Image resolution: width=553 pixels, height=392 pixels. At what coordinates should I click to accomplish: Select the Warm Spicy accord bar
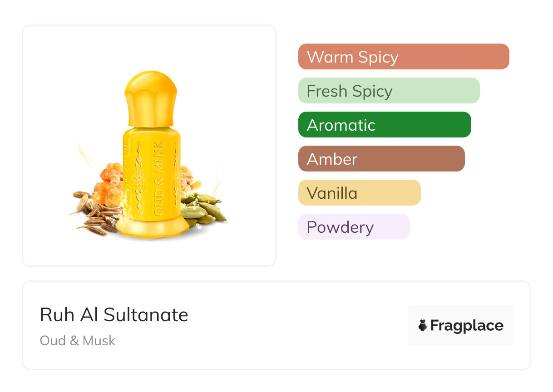(403, 57)
